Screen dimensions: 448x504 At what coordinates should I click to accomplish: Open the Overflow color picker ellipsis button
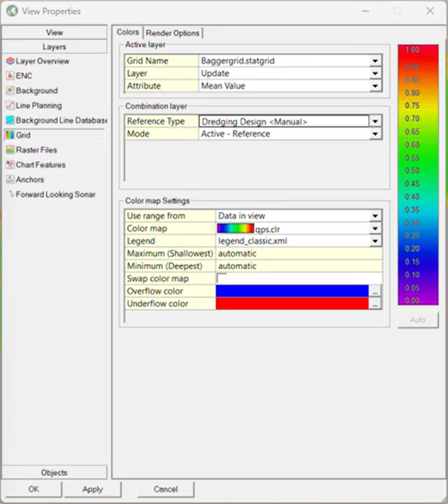(375, 292)
